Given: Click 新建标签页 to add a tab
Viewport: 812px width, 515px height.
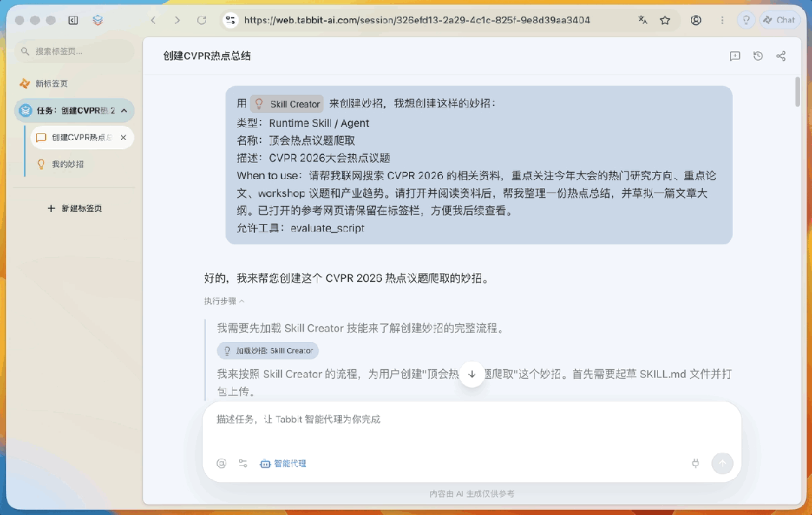Looking at the screenshot, I should (75, 208).
